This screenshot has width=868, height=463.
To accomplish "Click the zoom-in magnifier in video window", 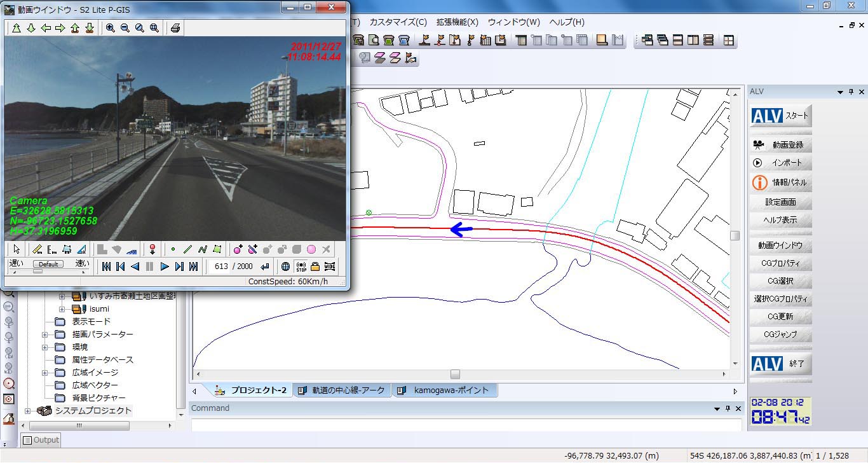I will tap(111, 28).
